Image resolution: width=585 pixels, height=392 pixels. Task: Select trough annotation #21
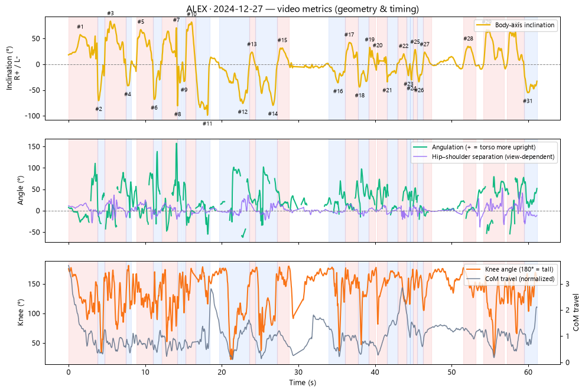pyautogui.click(x=387, y=90)
